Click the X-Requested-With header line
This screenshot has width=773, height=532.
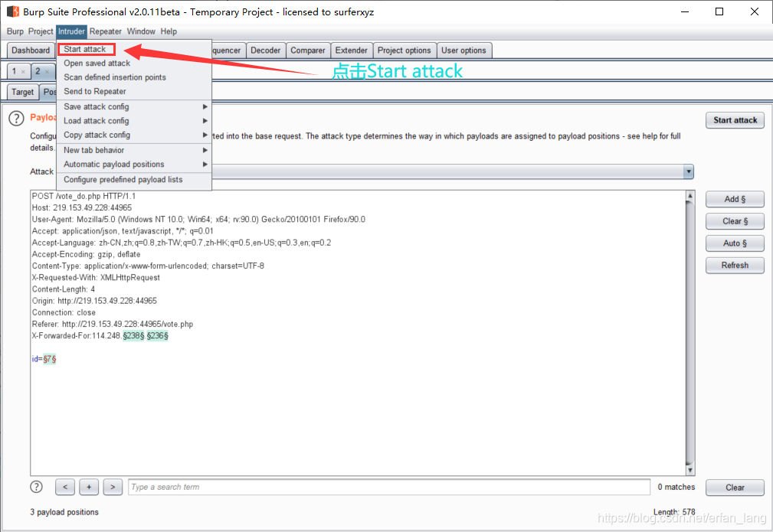(96, 278)
